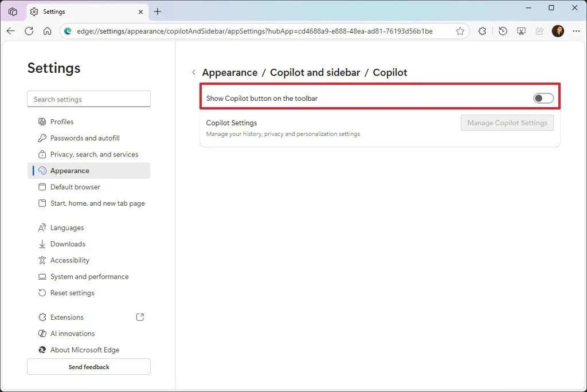The width and height of the screenshot is (587, 392).
Task: Click the Search settings field
Action: tap(88, 99)
